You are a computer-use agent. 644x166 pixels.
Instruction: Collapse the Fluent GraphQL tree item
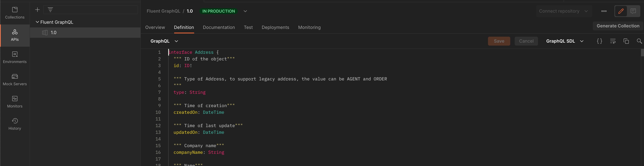coord(37,22)
